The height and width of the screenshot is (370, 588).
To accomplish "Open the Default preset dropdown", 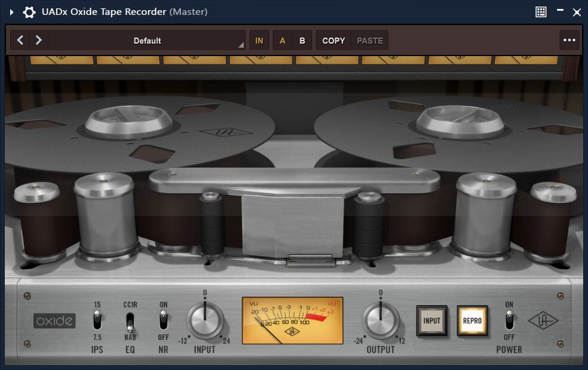I will click(x=147, y=41).
